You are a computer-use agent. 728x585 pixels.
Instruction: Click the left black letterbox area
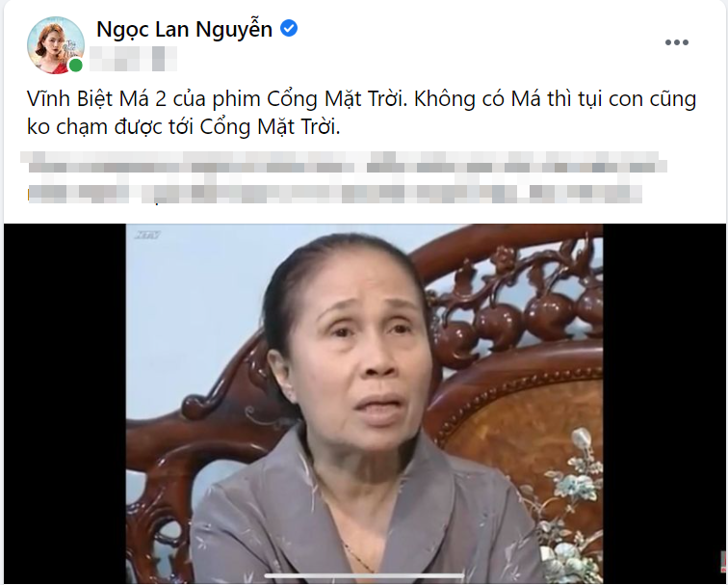[x=65, y=403]
